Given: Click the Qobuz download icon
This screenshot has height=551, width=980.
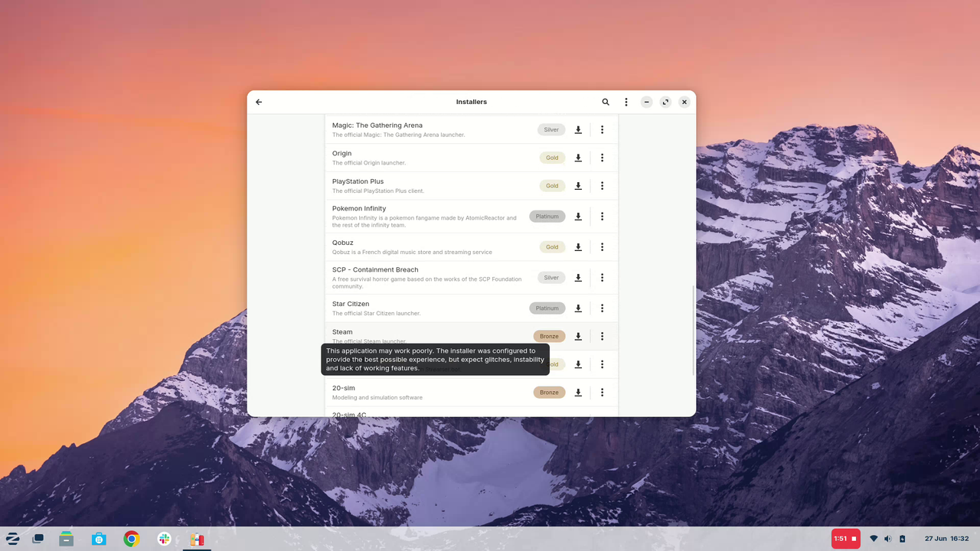Looking at the screenshot, I should [x=578, y=247].
